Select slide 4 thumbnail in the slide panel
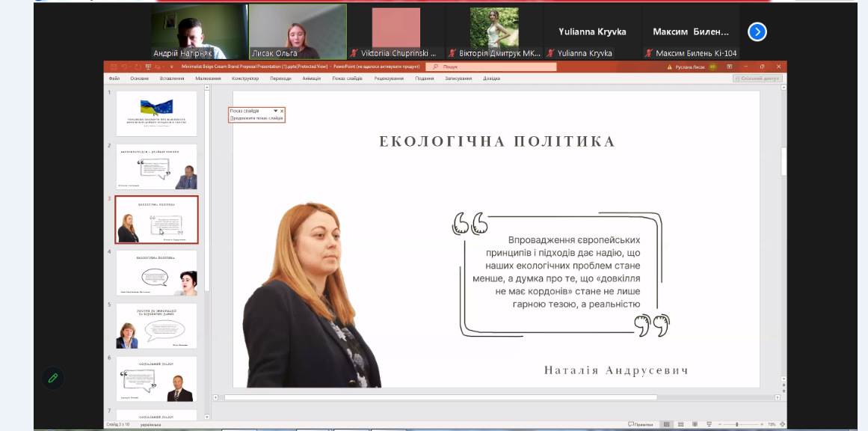Image resolution: width=868 pixels, height=431 pixels. (156, 272)
